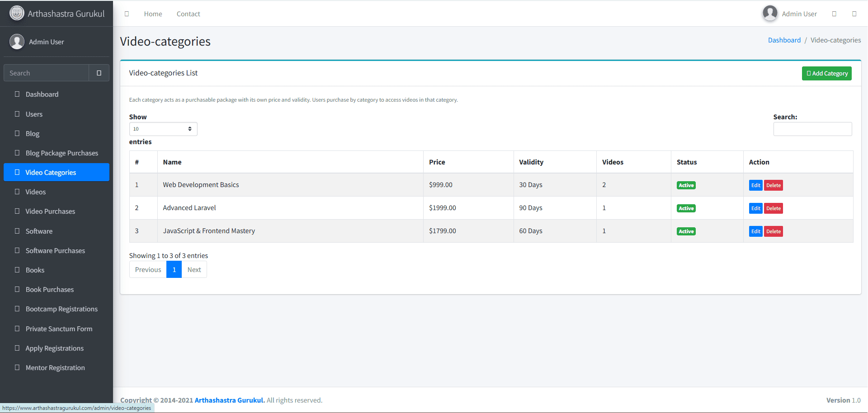Click the Arthashastra Gurukul logo icon
The width and height of the screenshot is (868, 413).
coord(17,13)
